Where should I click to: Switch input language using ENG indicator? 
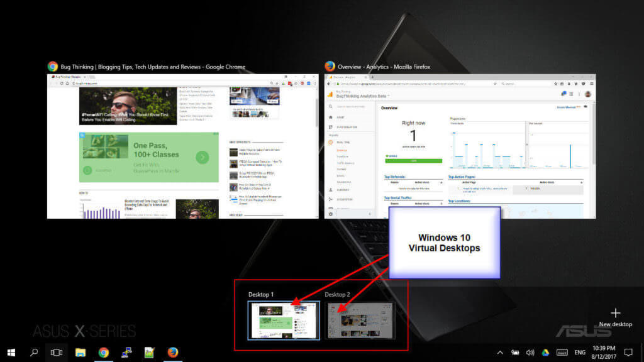point(580,353)
